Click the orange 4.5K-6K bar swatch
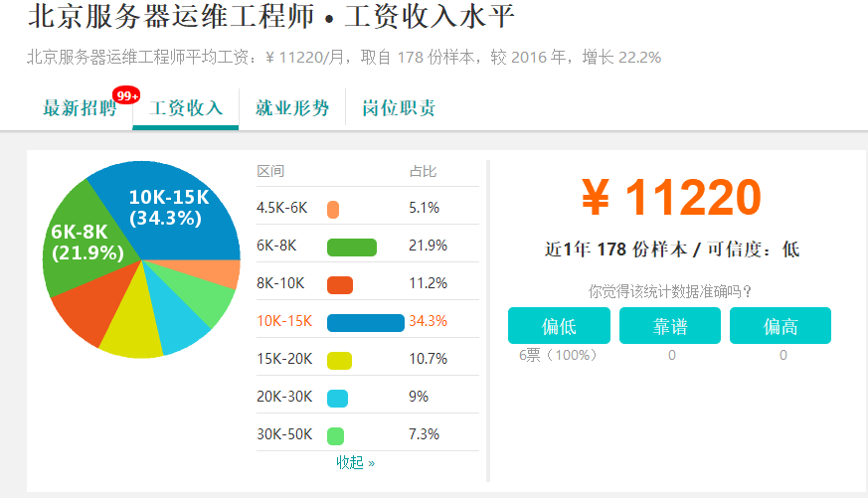The height and width of the screenshot is (498, 868). click(x=333, y=210)
